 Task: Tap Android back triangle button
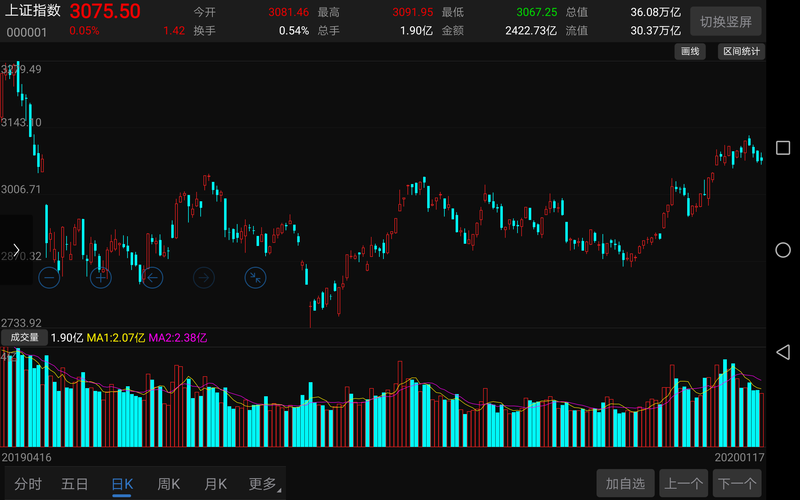783,352
